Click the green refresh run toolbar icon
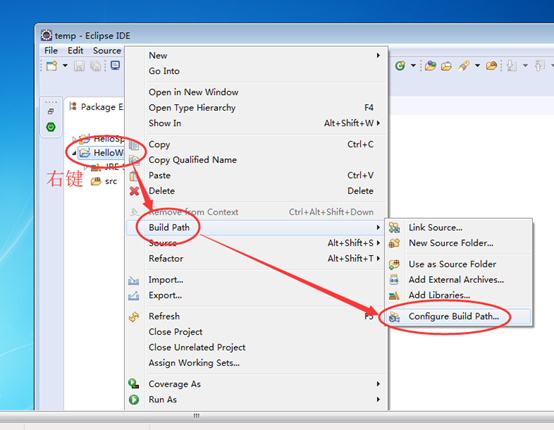Image resolution: width=554 pixels, height=430 pixels. click(x=400, y=66)
